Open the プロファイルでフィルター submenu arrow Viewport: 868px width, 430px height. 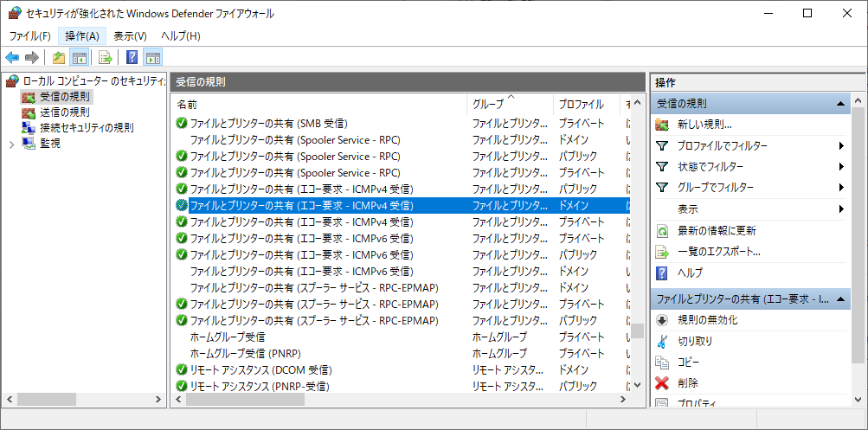click(841, 146)
